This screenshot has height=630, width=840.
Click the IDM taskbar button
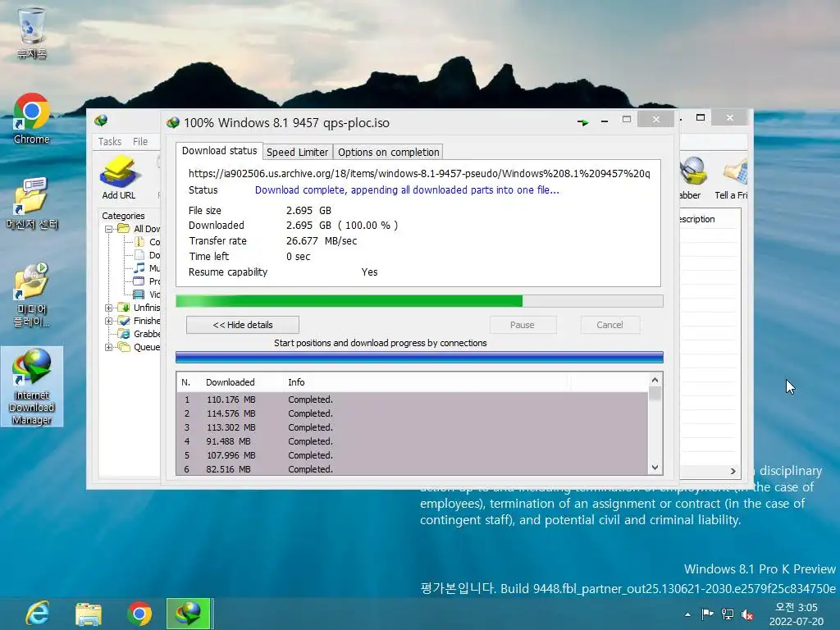tap(189, 614)
